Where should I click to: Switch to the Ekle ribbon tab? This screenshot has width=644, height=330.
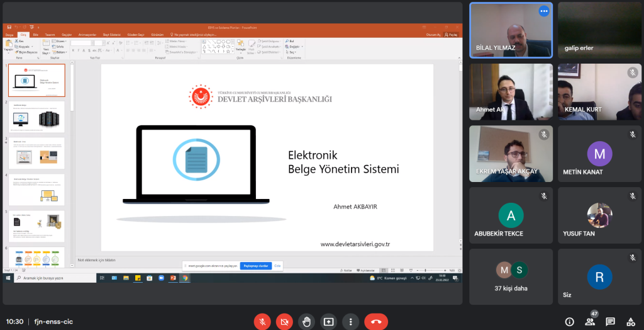pos(35,35)
